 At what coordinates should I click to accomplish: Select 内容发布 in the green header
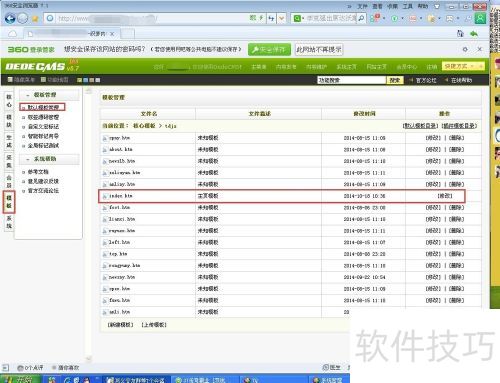click(286, 67)
